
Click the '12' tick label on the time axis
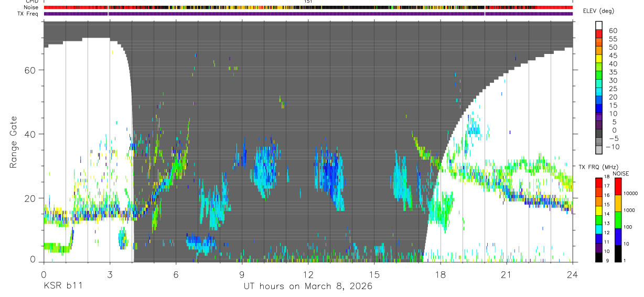tap(308, 274)
